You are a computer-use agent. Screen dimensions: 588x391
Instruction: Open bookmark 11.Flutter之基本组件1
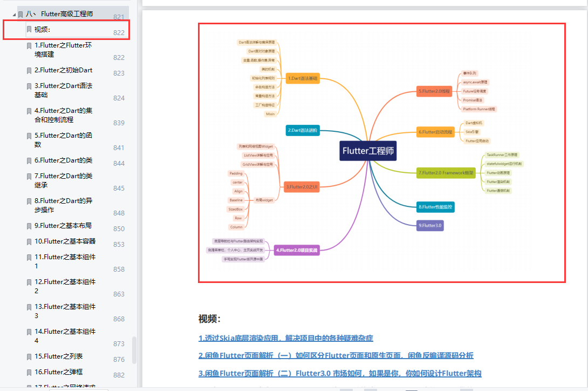coord(65,261)
